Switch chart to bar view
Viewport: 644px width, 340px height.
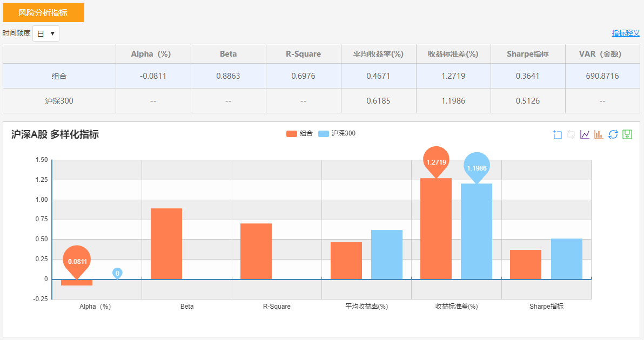click(x=599, y=134)
